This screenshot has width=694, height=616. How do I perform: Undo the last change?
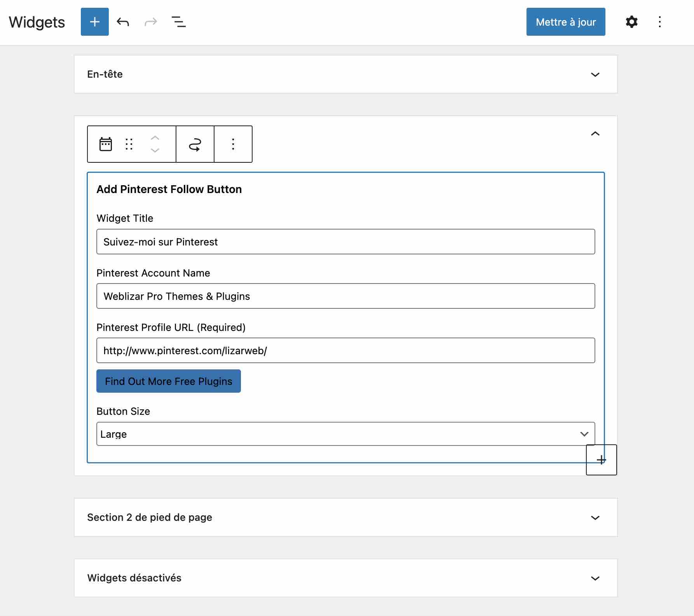[x=123, y=22]
